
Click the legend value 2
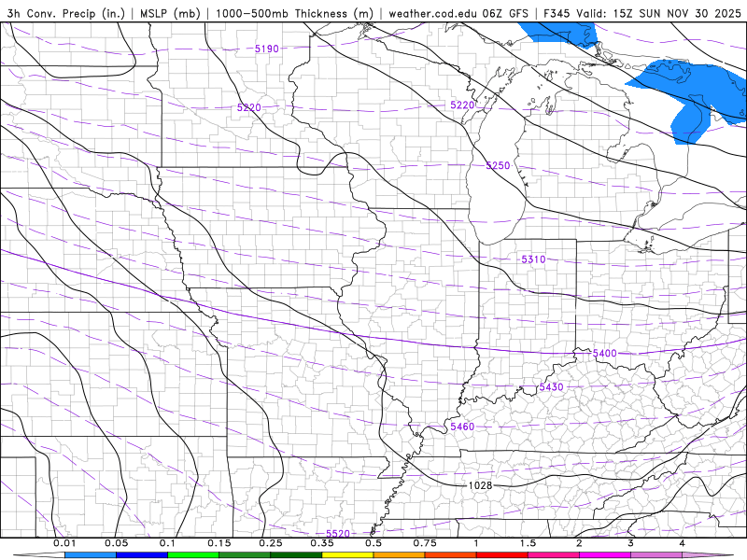[579, 543]
